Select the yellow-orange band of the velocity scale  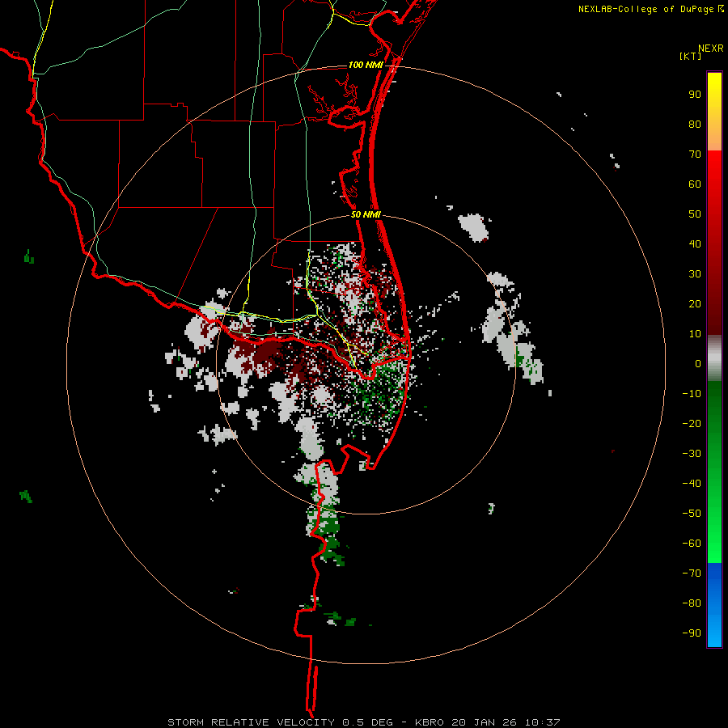pos(714,112)
